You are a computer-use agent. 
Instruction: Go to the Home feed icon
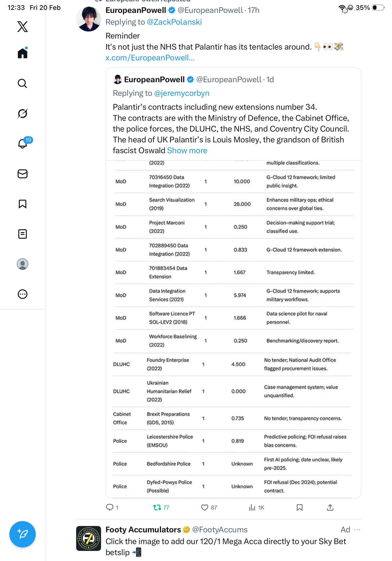[x=23, y=53]
